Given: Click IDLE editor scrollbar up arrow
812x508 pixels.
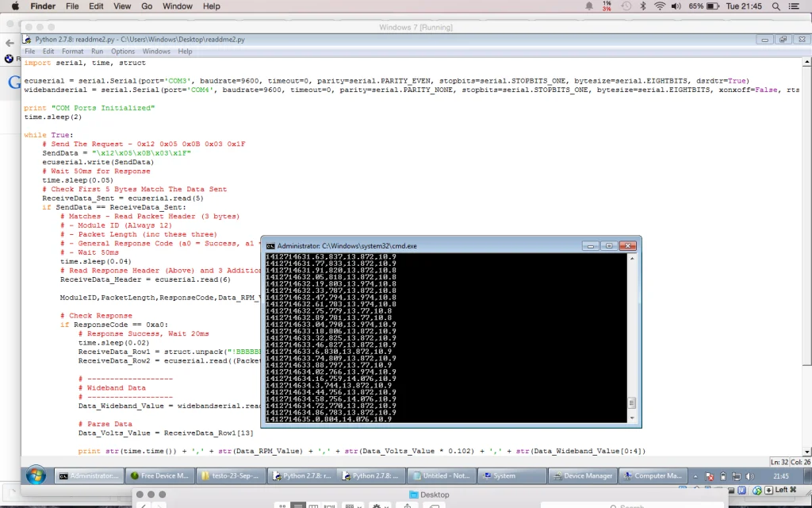Looking at the screenshot, I should pyautogui.click(x=806, y=62).
